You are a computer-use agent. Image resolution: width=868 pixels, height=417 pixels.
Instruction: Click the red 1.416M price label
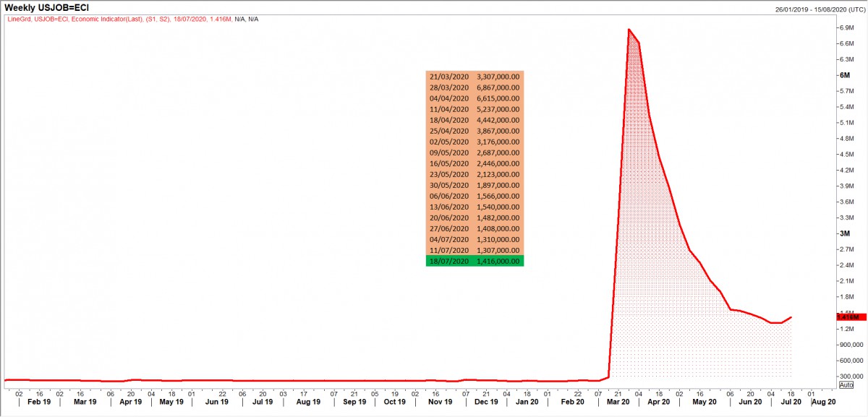[848, 317]
